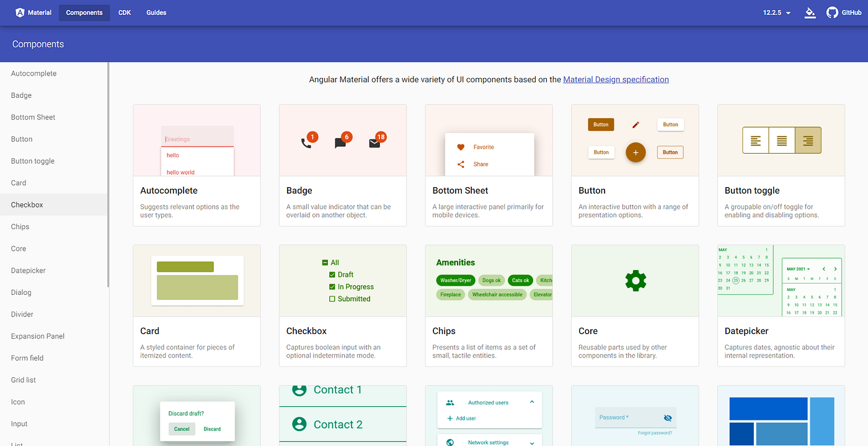Open the Components tab in top navigation
The height and width of the screenshot is (446, 868).
84,12
